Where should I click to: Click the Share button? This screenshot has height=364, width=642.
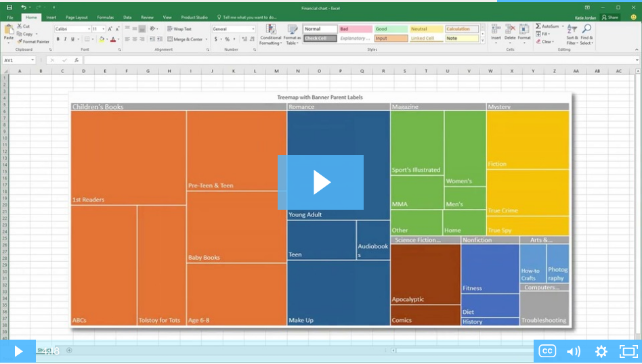pos(610,17)
